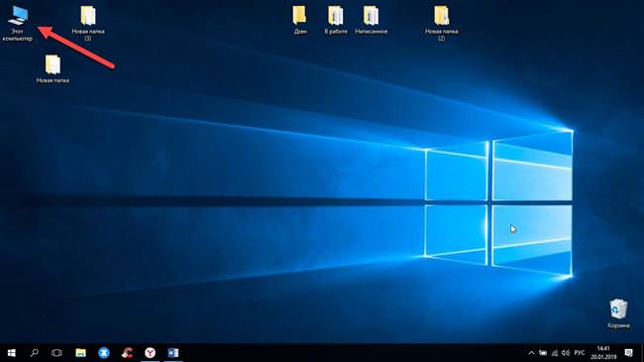
Task: Launch File Explorer from taskbar
Action: pyautogui.click(x=80, y=353)
